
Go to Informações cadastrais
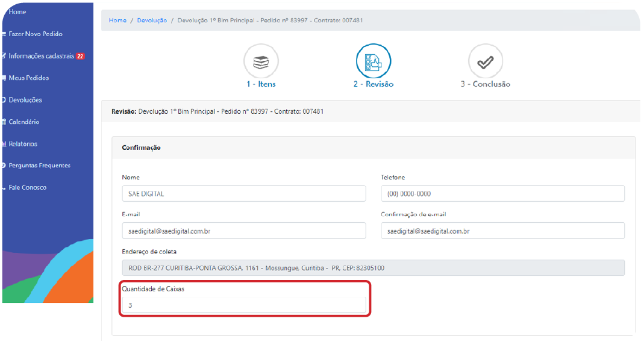41,56
